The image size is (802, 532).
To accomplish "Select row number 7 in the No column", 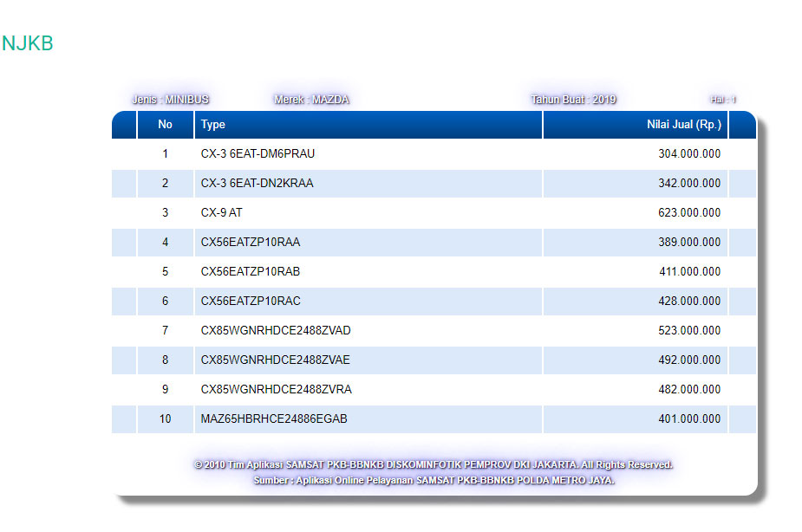I will (166, 331).
